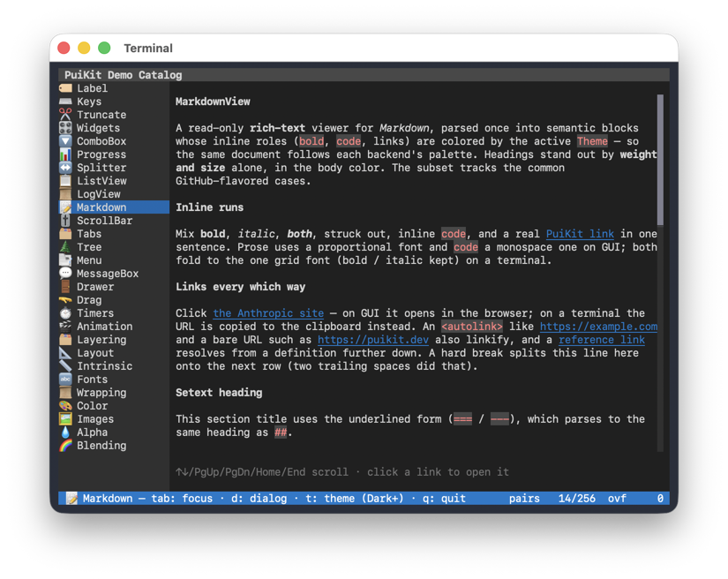The width and height of the screenshot is (728, 579).
Task: Click the Tabs card-index icon
Action: pyautogui.click(x=65, y=234)
